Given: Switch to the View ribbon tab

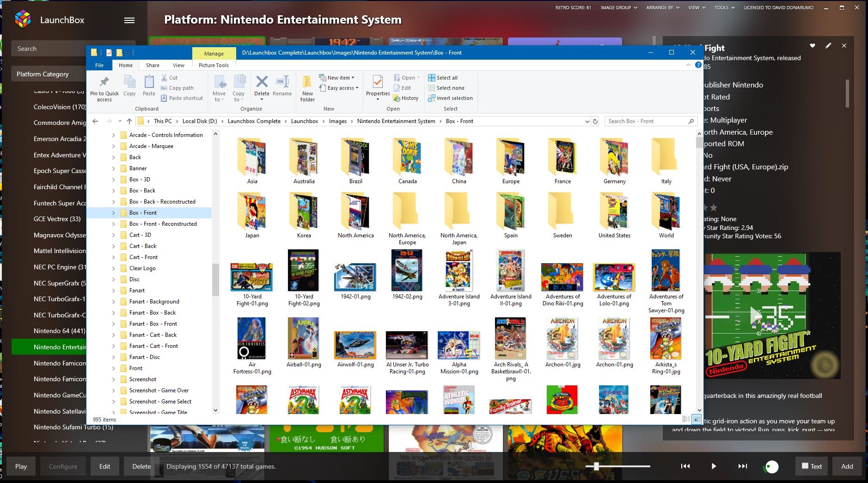Looking at the screenshot, I should 178,65.
